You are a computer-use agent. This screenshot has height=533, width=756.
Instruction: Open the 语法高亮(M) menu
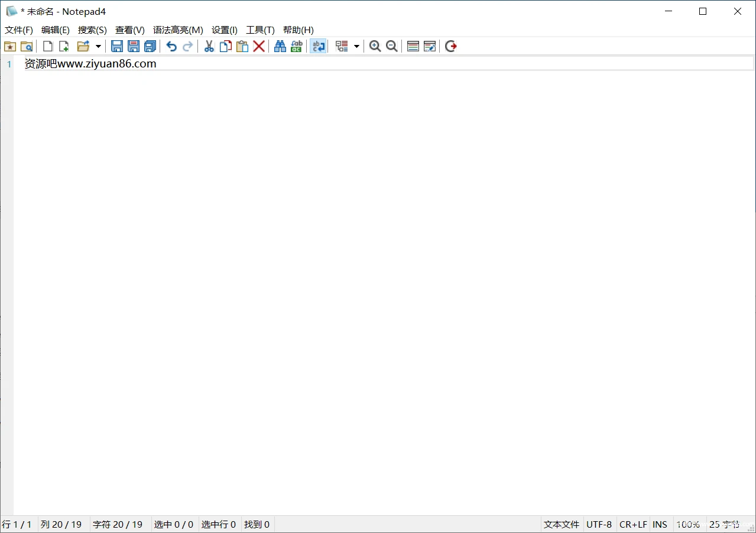click(x=179, y=30)
